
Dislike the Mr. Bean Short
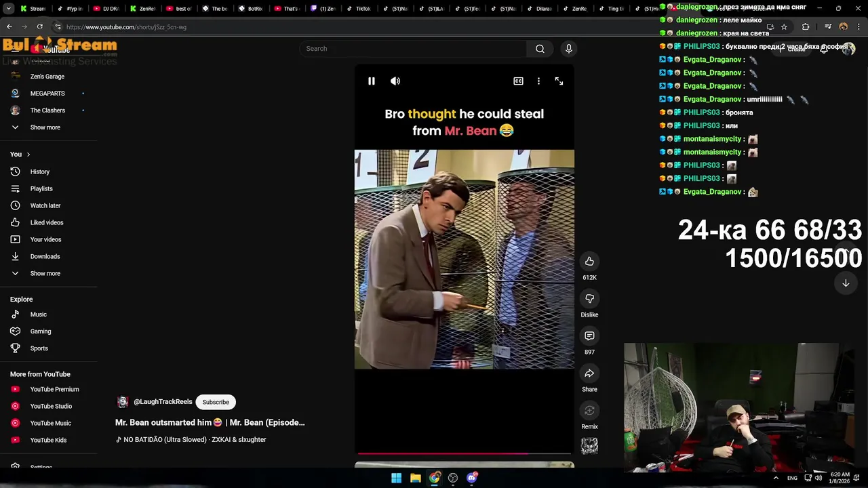coord(589,299)
